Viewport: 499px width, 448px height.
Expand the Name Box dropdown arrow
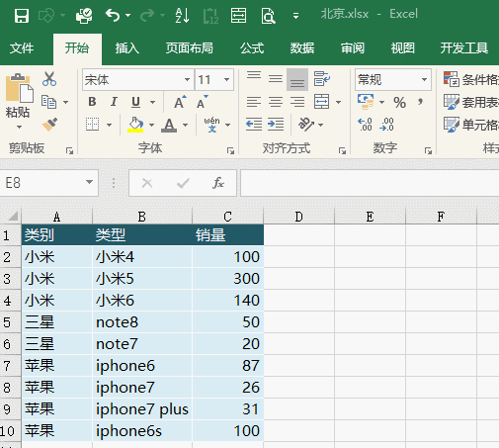click(89, 182)
